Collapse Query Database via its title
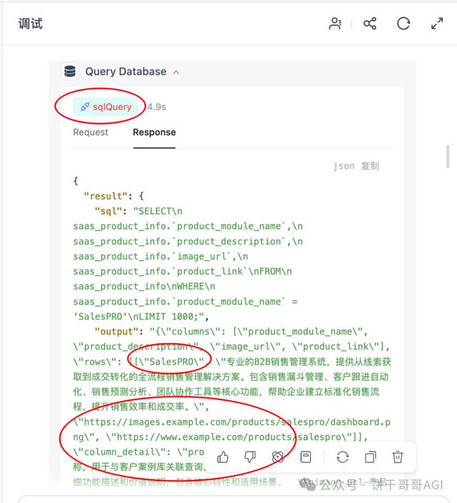Image resolution: width=457 pixels, height=503 pixels. 126,71
